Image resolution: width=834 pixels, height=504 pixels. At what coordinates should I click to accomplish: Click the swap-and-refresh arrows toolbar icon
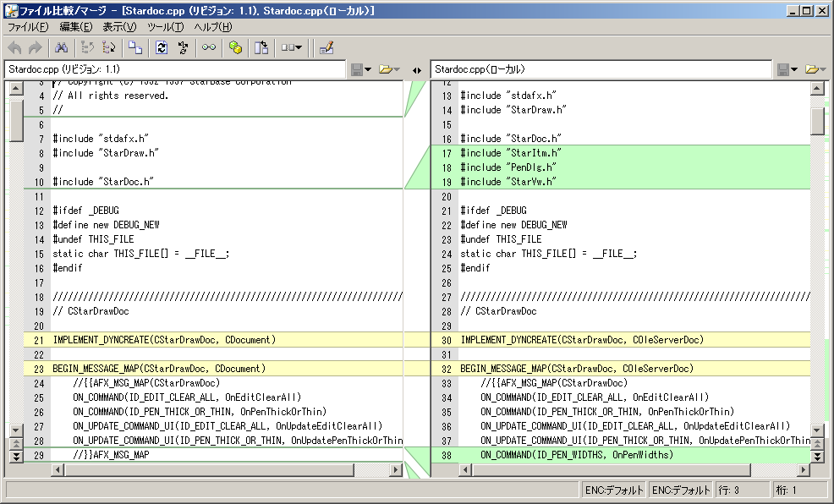point(183,48)
